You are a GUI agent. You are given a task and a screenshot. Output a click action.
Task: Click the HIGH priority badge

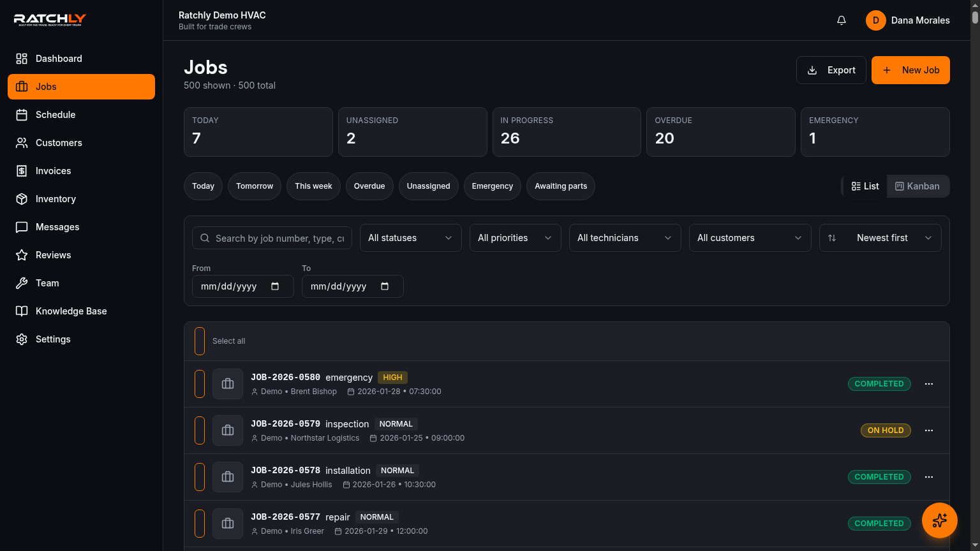click(x=392, y=378)
